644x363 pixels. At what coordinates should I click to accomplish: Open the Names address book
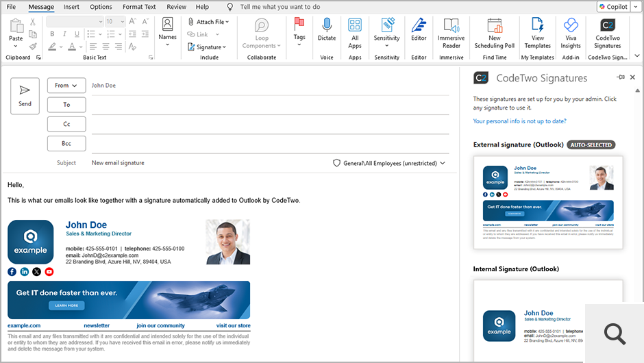[x=168, y=32]
